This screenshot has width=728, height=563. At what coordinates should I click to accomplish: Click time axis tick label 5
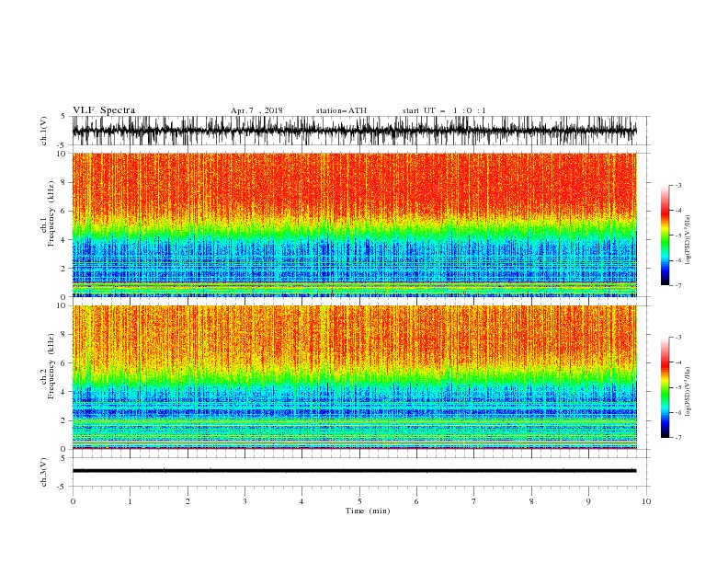(x=359, y=501)
